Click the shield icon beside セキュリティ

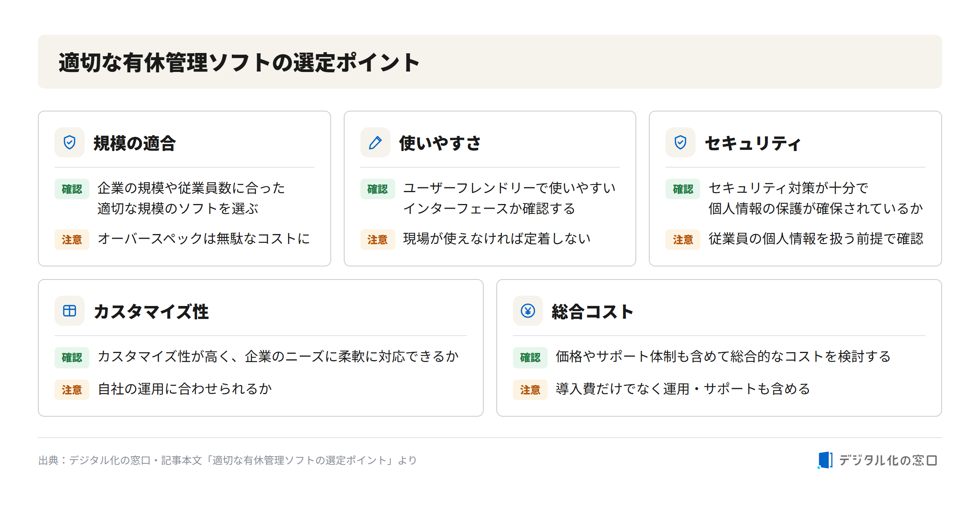680,142
